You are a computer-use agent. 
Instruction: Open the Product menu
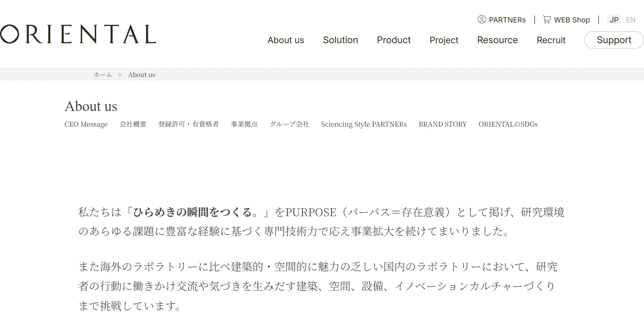click(394, 40)
